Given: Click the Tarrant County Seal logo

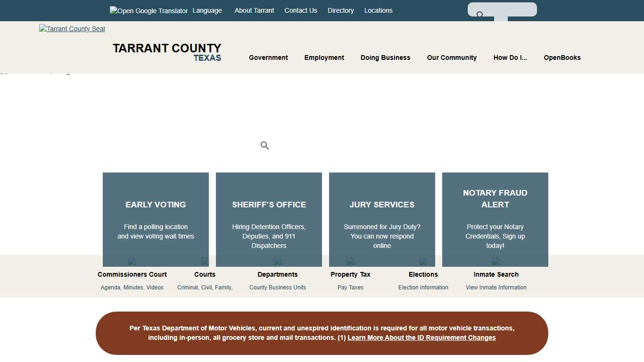Looking at the screenshot, I should click(x=72, y=29).
